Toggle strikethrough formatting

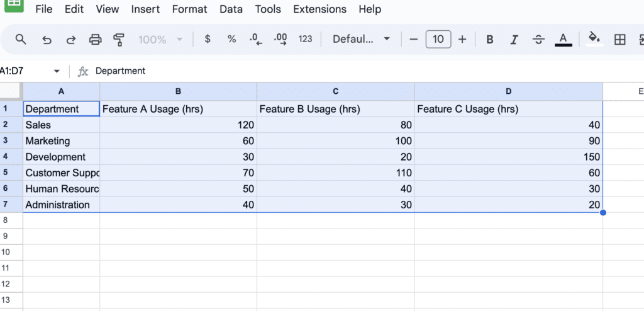pos(538,40)
